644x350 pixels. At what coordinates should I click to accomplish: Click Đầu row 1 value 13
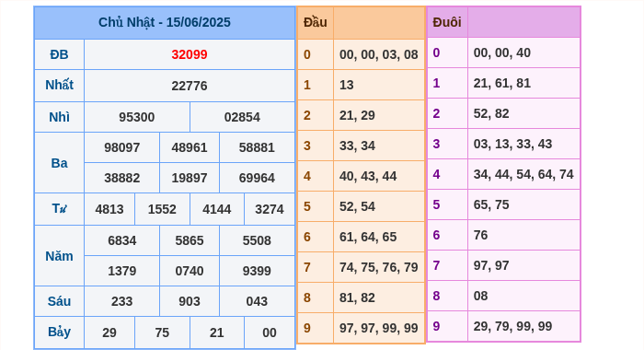click(347, 85)
